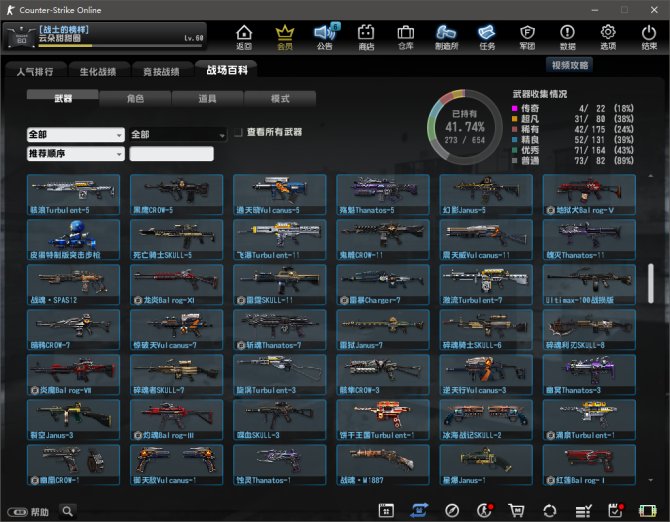The image size is (670, 522).
Task: Click the player name banner 战士的榜样
Action: click(64, 29)
